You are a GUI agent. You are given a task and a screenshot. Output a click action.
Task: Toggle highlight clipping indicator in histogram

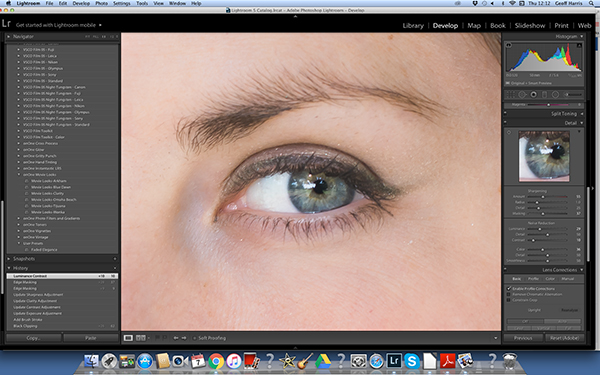tap(579, 46)
